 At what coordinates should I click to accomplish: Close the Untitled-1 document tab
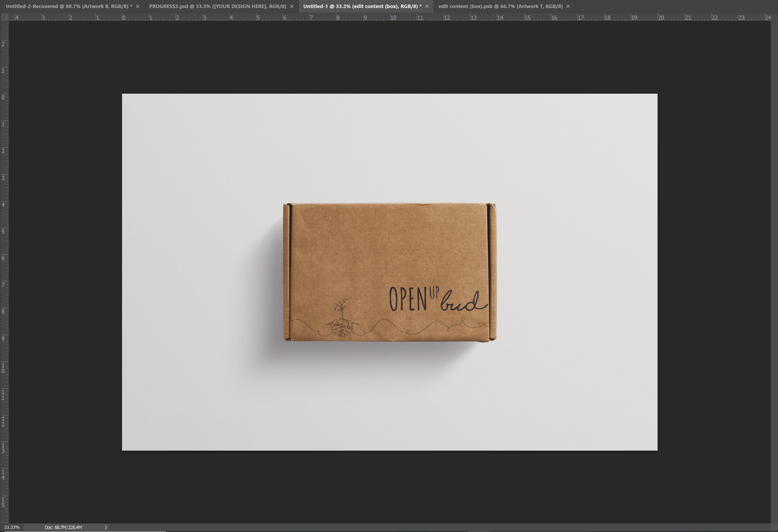tap(427, 6)
